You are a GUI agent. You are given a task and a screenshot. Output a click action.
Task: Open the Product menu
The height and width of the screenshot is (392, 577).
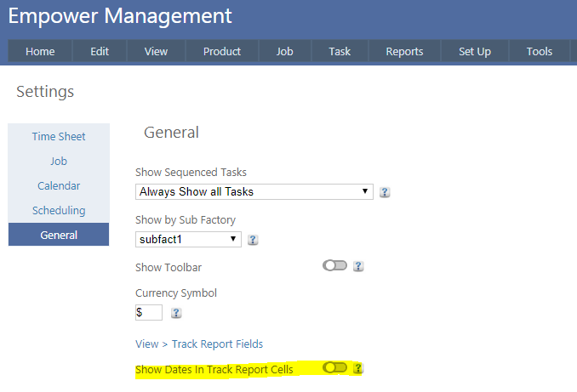point(222,51)
